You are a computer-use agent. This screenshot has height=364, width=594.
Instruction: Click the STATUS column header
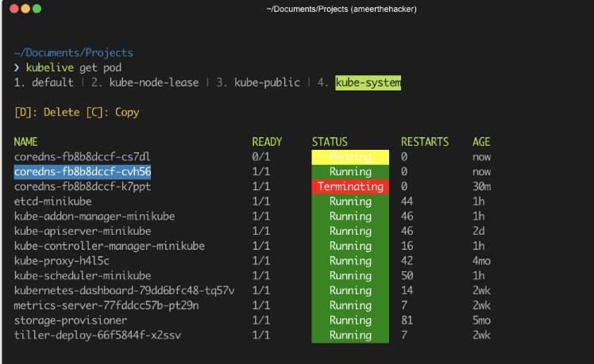click(330, 142)
